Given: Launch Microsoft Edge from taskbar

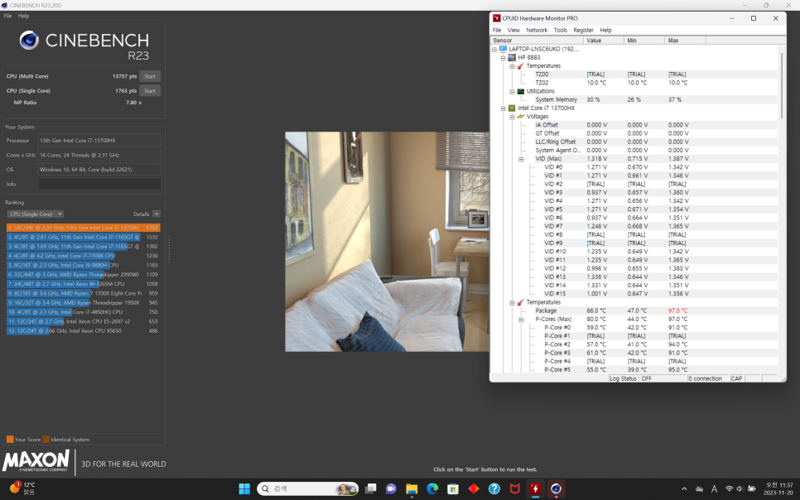Looking at the screenshot, I should [x=432, y=489].
